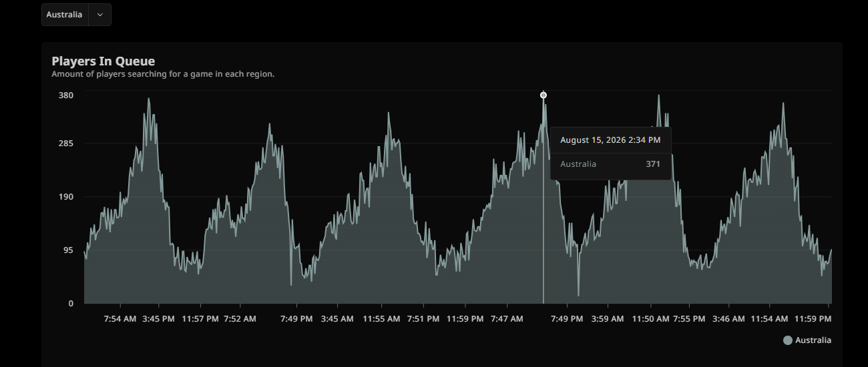868x367 pixels.
Task: Click the highlighted data point marker at peak
Action: pyautogui.click(x=544, y=95)
